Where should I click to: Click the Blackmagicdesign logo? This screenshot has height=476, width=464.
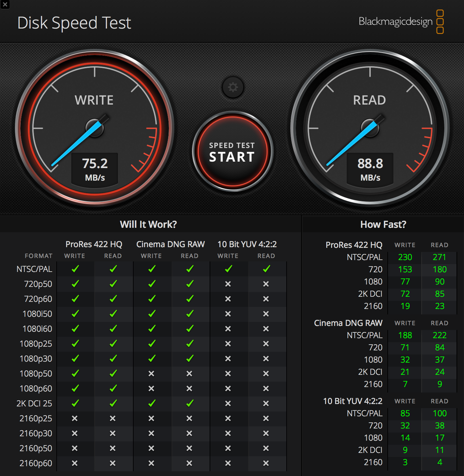pos(401,22)
